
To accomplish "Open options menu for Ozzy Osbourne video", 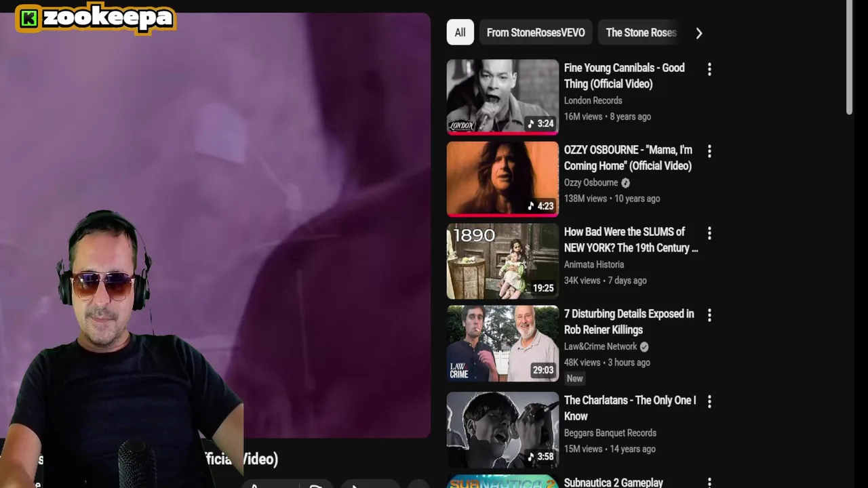I will pos(709,151).
